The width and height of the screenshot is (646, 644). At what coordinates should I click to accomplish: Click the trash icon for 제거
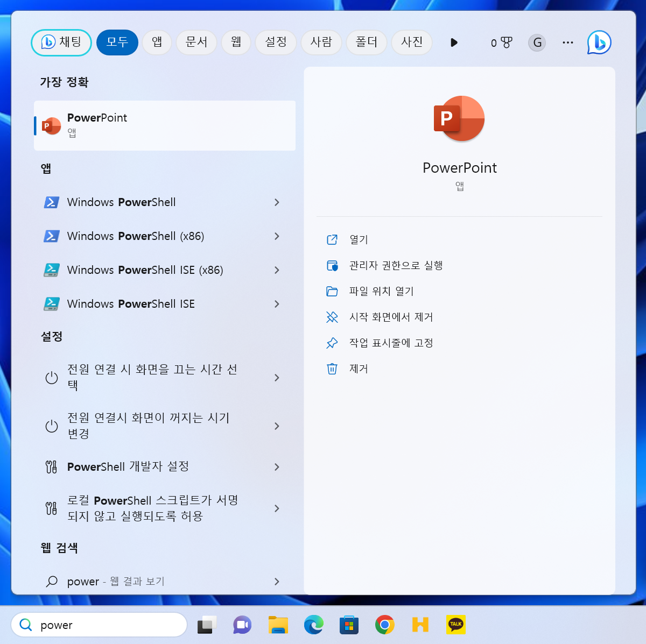[x=332, y=369]
